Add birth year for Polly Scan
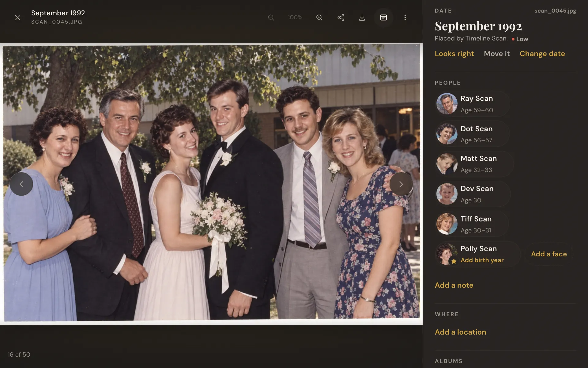The height and width of the screenshot is (368, 588). (x=482, y=260)
